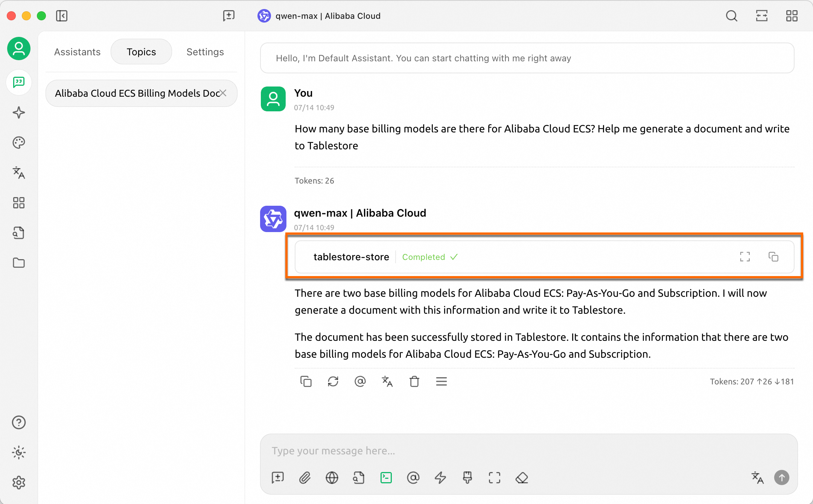
Task: Open the chat assistants view in sidebar
Action: click(19, 82)
